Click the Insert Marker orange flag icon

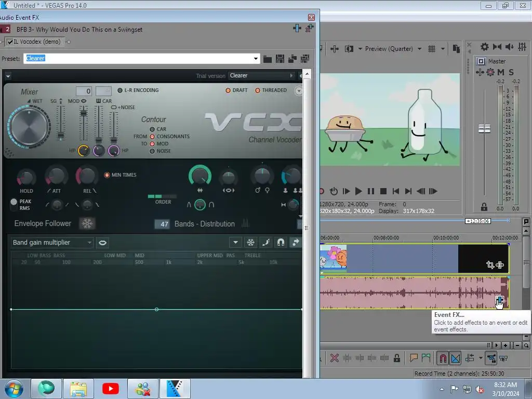414,357
